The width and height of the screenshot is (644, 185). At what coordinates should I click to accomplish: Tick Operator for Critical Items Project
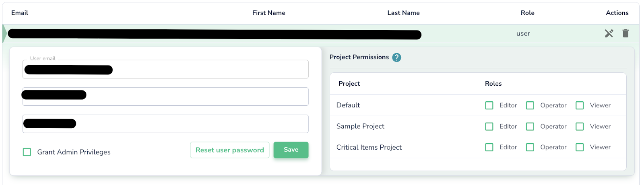[530, 147]
